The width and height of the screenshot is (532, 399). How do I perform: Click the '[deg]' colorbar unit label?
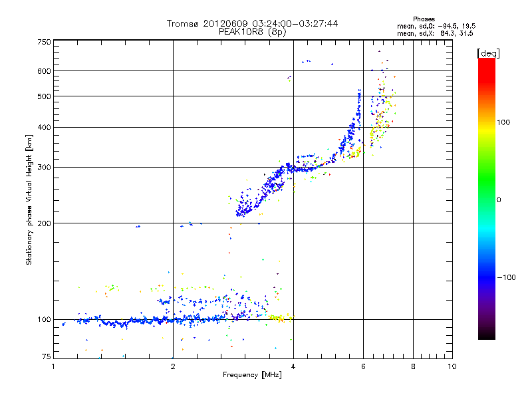(x=488, y=54)
